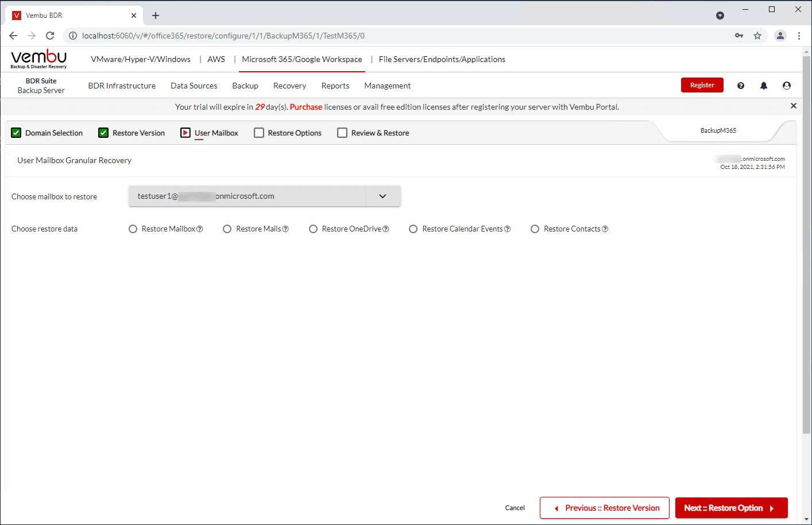Click the User Mailbox step play icon

(x=185, y=133)
